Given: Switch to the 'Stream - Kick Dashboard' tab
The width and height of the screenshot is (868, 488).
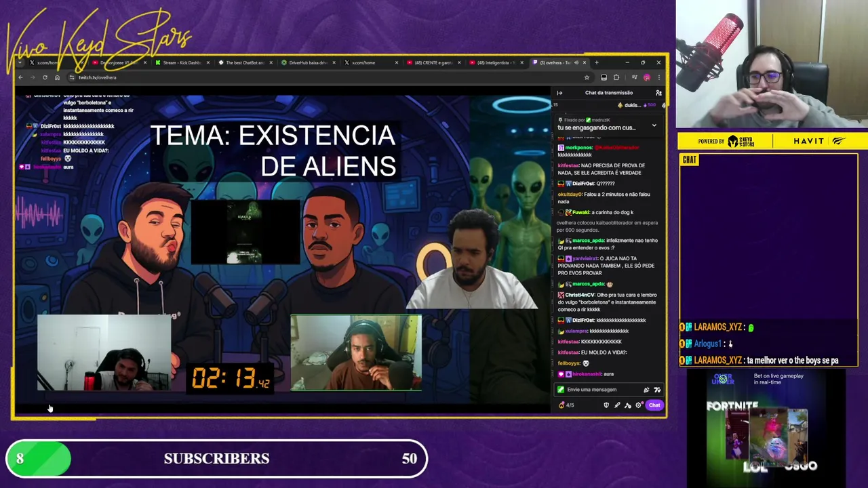Looking at the screenshot, I should pyautogui.click(x=182, y=63).
